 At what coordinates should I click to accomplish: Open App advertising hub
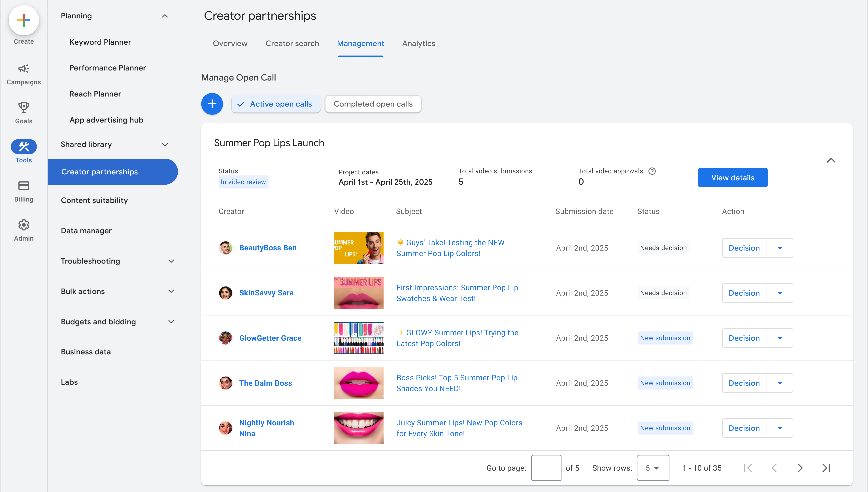(x=106, y=120)
